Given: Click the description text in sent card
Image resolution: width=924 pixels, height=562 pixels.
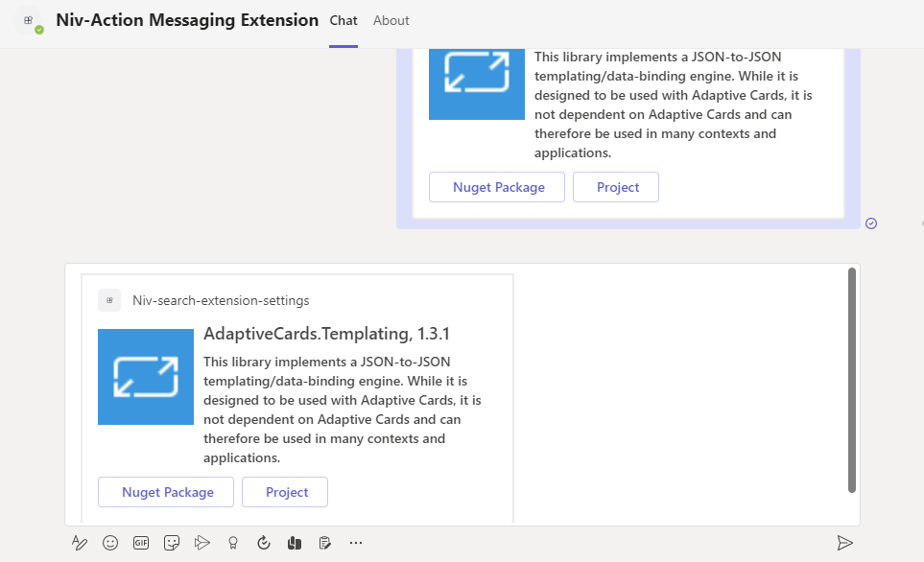Looking at the screenshot, I should (673, 105).
